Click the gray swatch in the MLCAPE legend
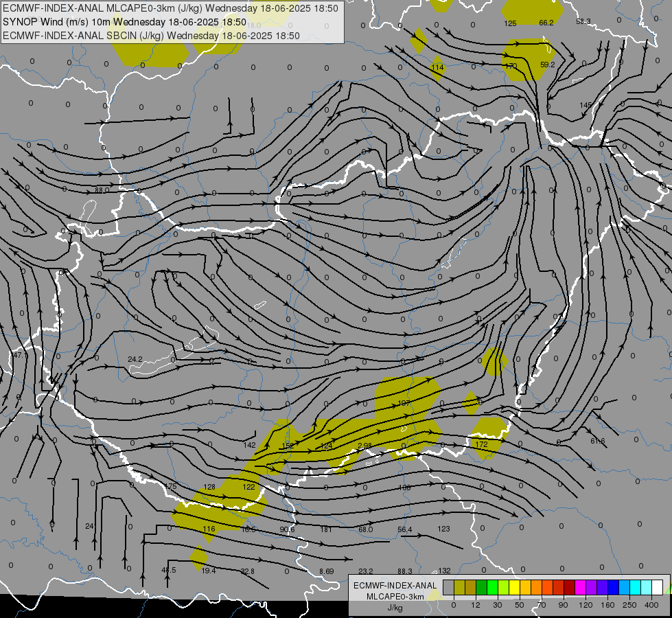This screenshot has width=672, height=618. (x=448, y=588)
